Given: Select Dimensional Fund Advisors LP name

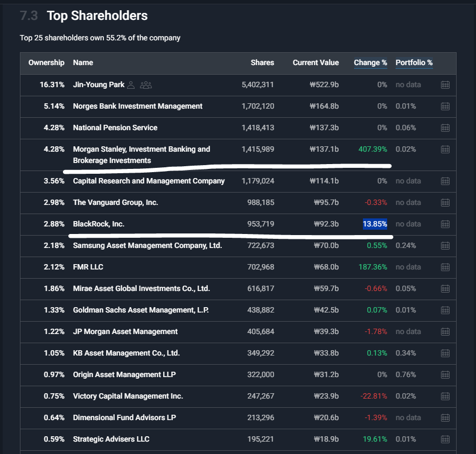Looking at the screenshot, I should pos(124,418).
